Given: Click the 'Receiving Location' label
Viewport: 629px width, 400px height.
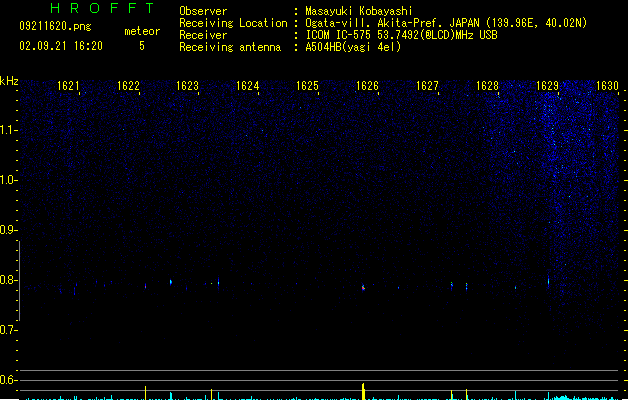Looking at the screenshot, I should point(233,23).
